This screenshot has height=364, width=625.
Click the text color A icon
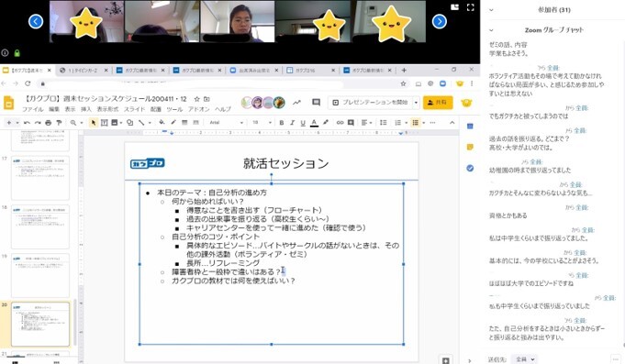tap(314, 123)
